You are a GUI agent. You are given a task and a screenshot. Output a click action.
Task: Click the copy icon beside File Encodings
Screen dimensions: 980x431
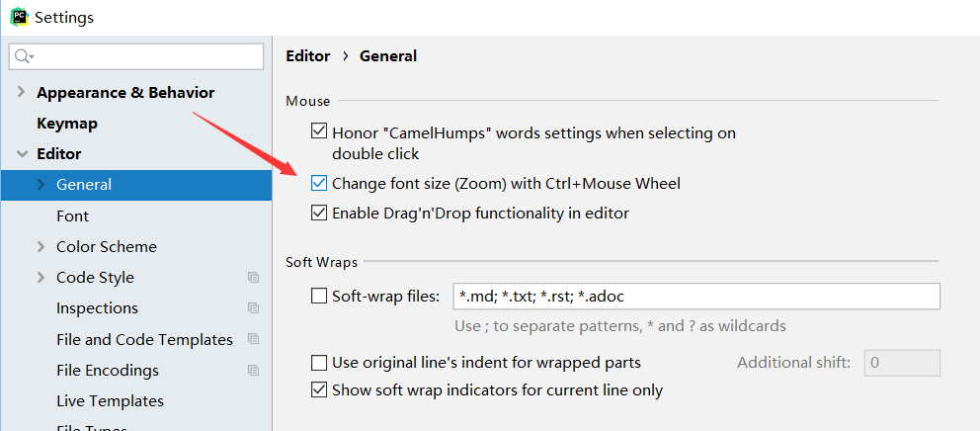click(x=253, y=370)
